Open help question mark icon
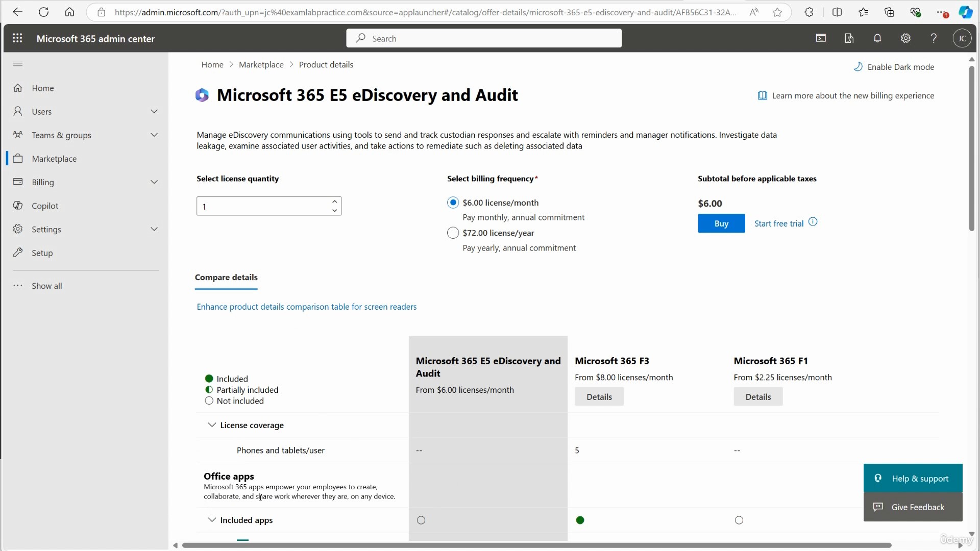 pos(934,38)
